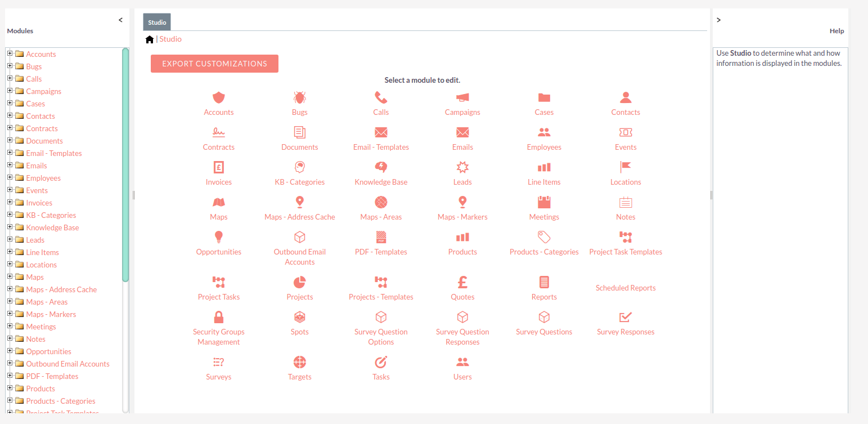Switch to the Studio tab
The height and width of the screenshot is (424, 868).
click(x=156, y=21)
